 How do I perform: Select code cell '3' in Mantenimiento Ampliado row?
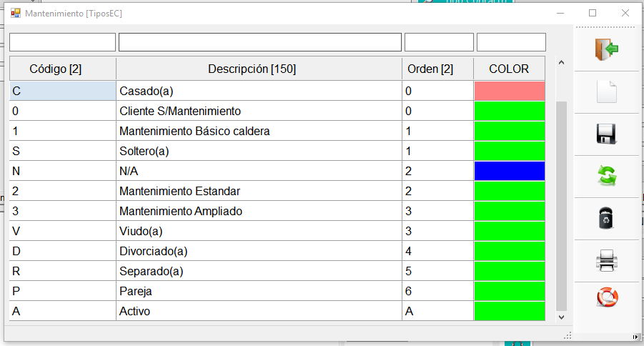(x=63, y=211)
